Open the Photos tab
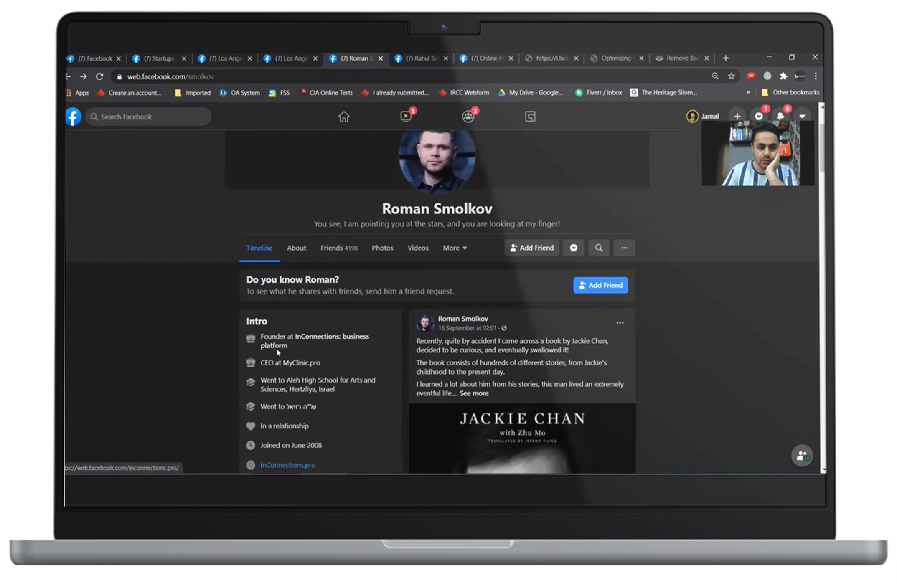This screenshot has width=897, height=588. point(382,248)
